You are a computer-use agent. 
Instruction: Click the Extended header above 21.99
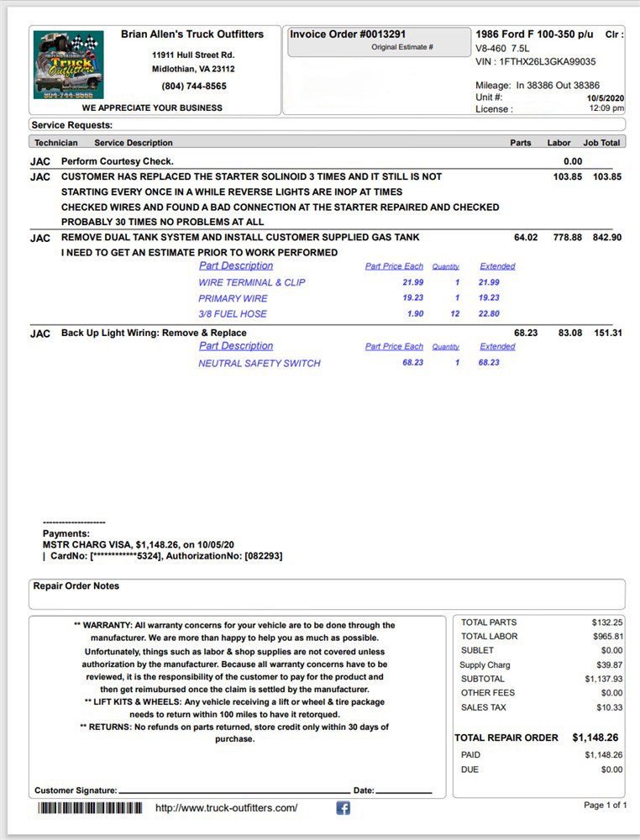497,266
